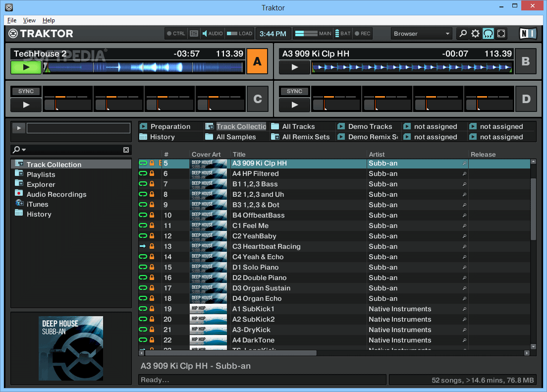Toggle SYNC on deck C
547x392 pixels.
[x=26, y=91]
